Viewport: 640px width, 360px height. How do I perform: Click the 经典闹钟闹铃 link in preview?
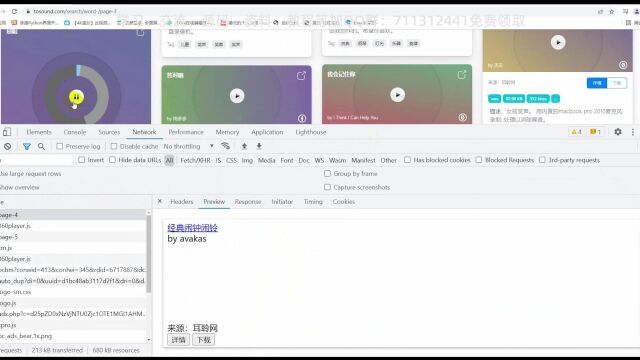tap(192, 228)
